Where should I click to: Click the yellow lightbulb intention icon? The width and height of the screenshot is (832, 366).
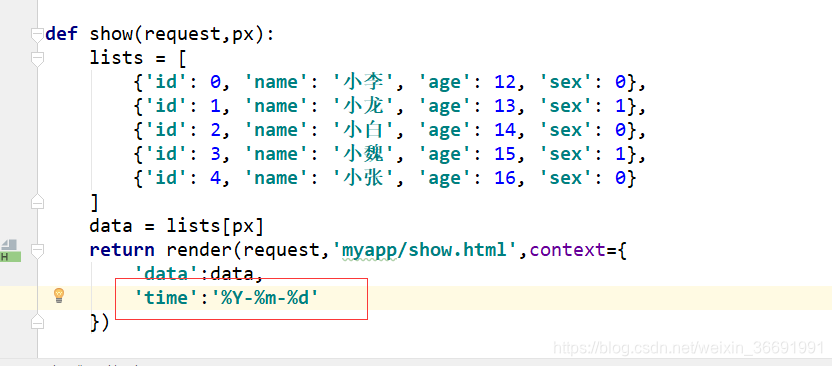[x=59, y=295]
